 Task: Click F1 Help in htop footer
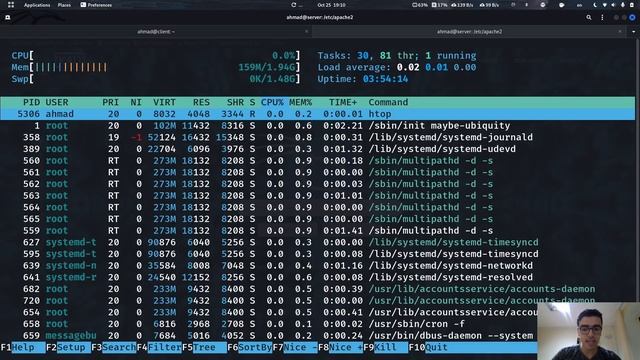(x=23, y=347)
